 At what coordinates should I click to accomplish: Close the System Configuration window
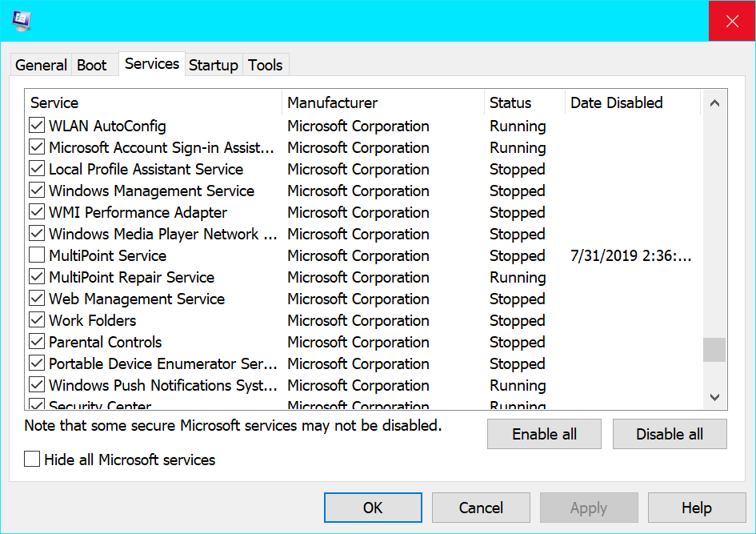tap(732, 21)
